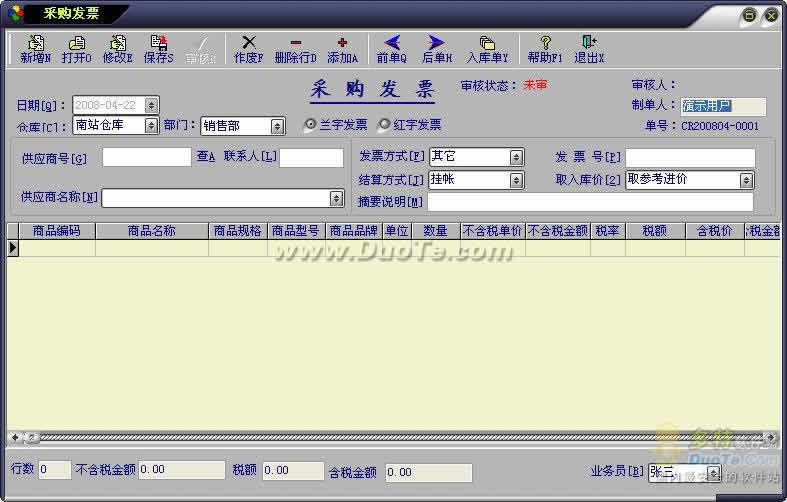Screen dimensions: 787x502
Task: Click the horizontal scrollbar right arrow
Action: tap(771, 437)
